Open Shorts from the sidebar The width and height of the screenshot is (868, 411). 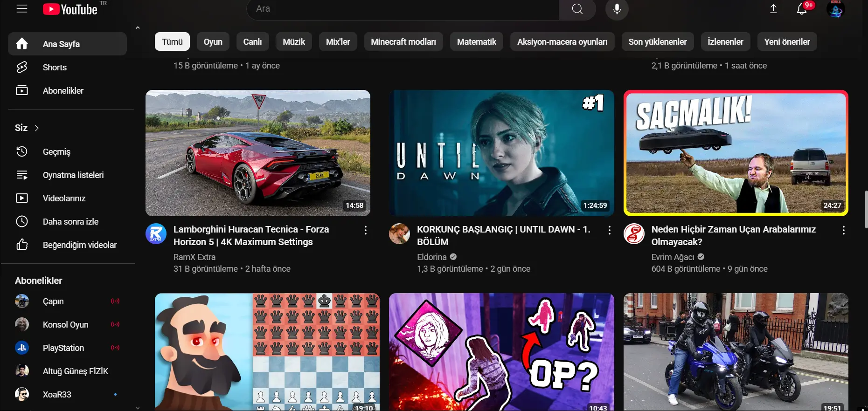tap(67, 67)
